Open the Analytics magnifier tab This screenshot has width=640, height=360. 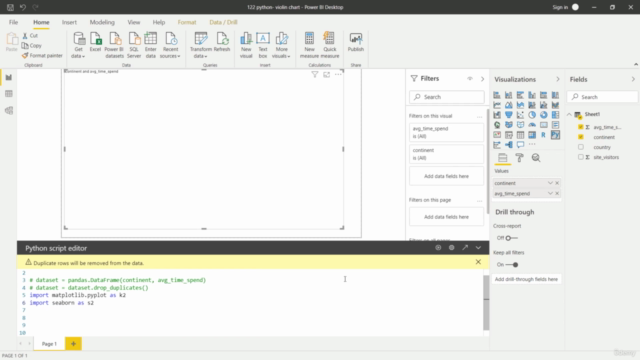click(x=536, y=158)
